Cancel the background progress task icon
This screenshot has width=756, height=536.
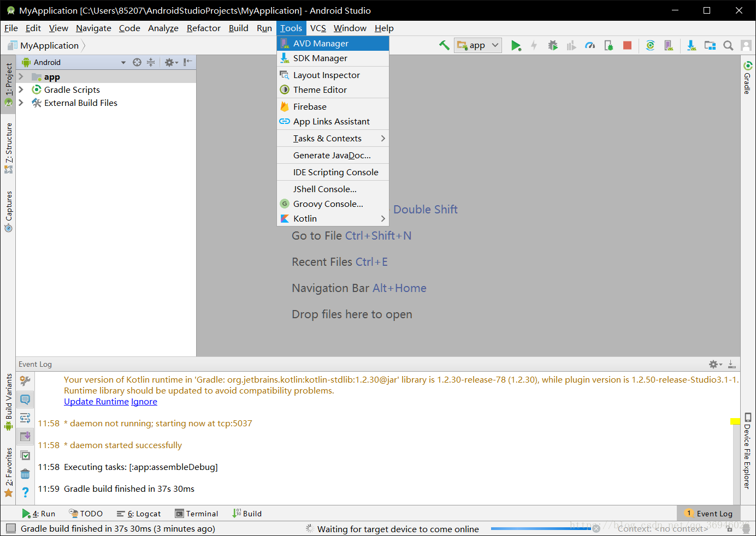pyautogui.click(x=596, y=528)
